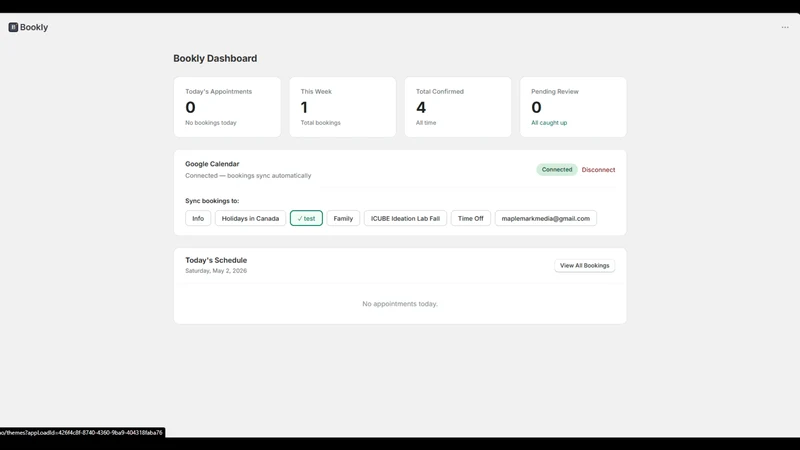Click the Pending Review card

click(573, 107)
